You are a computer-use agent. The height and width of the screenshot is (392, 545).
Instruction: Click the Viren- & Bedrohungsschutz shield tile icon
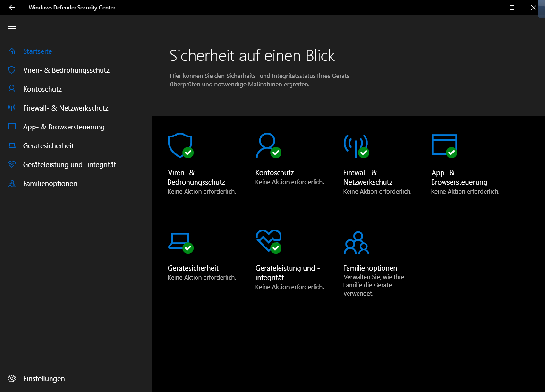[180, 145]
